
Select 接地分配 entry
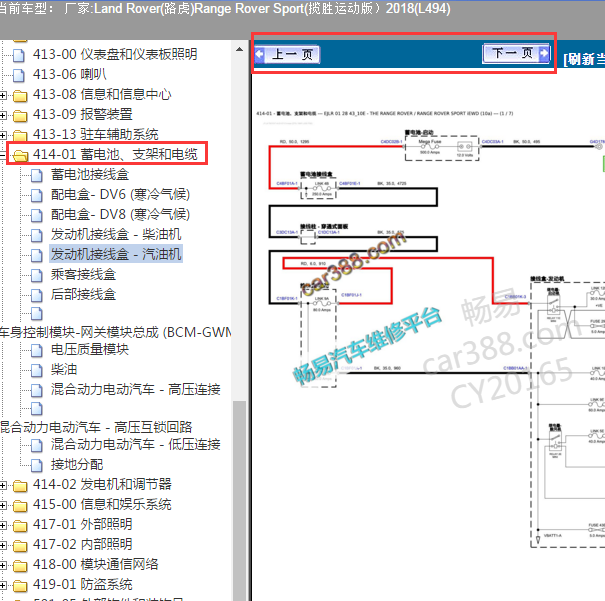coord(77,465)
